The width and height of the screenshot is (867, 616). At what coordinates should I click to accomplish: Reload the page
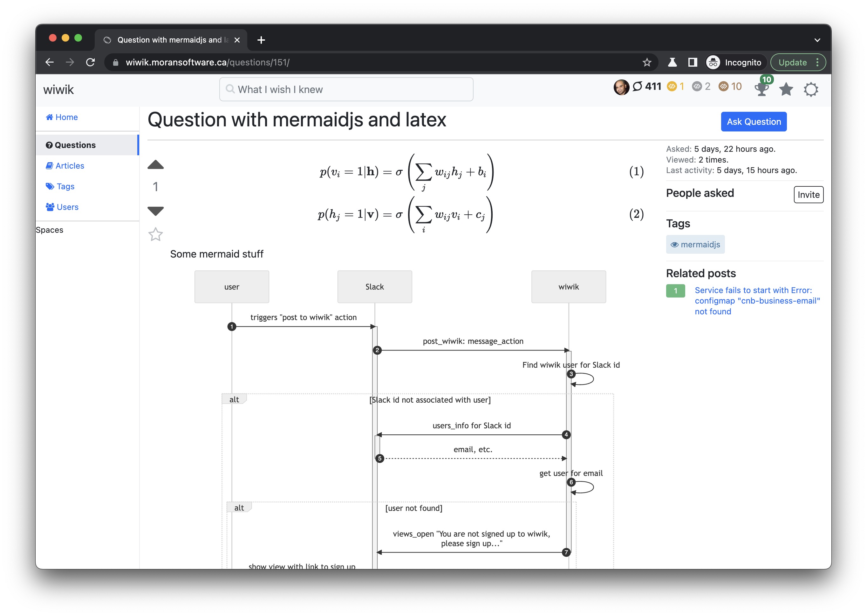pos(90,62)
